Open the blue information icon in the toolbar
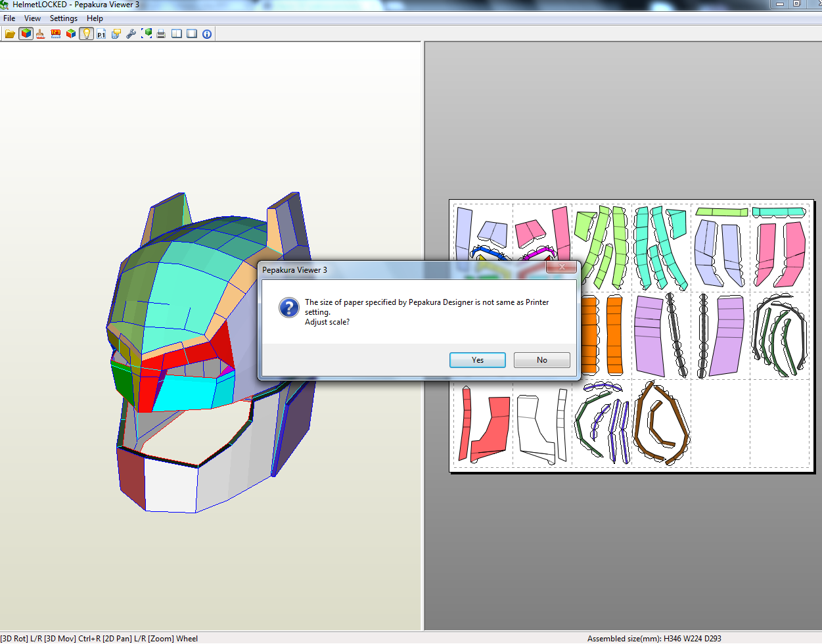The image size is (822, 644). click(x=207, y=34)
